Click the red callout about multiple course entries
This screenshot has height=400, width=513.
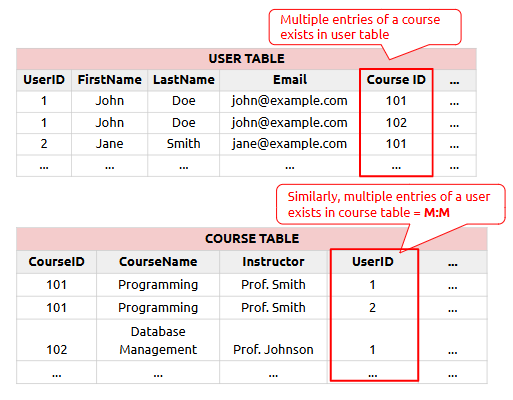point(365,27)
